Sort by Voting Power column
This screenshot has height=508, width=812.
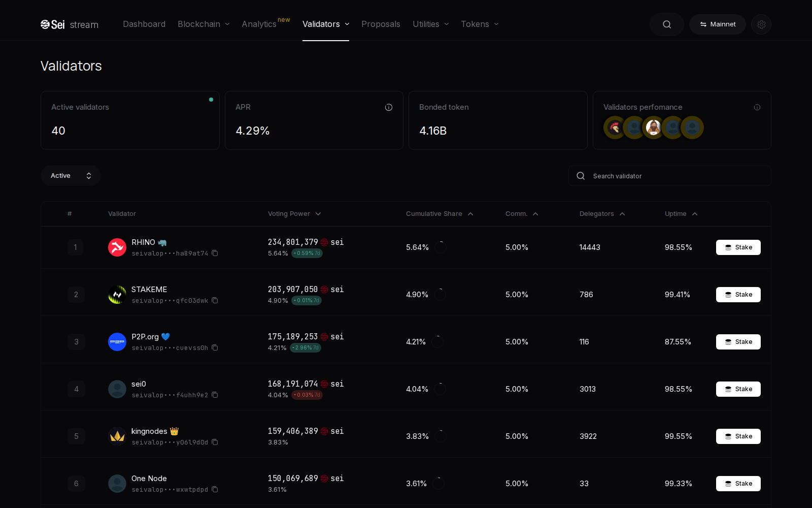pyautogui.click(x=294, y=214)
